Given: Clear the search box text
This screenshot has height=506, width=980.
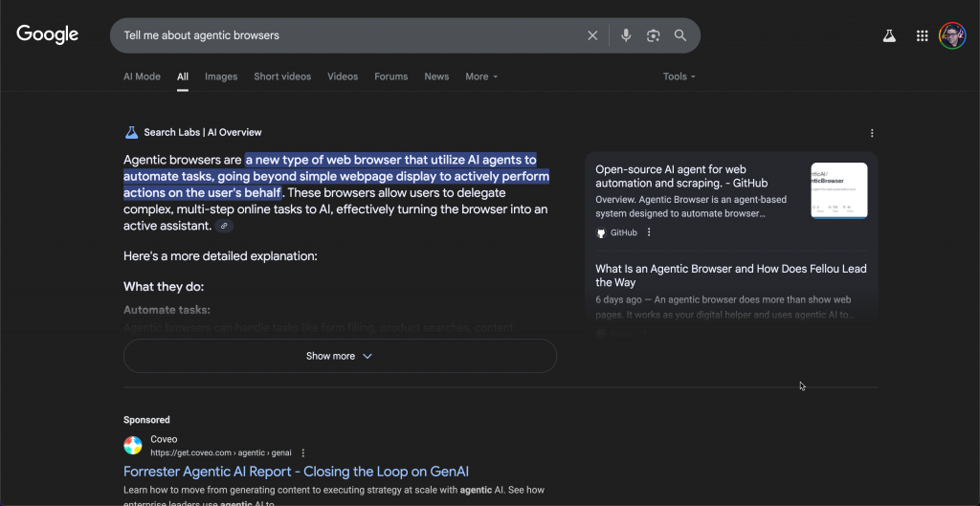Looking at the screenshot, I should tap(592, 35).
